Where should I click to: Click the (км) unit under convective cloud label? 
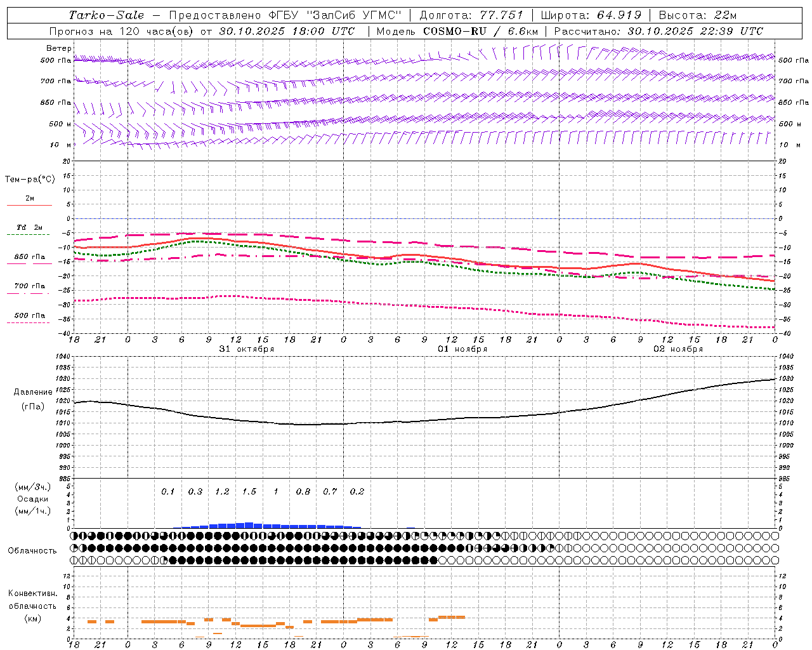point(32,618)
